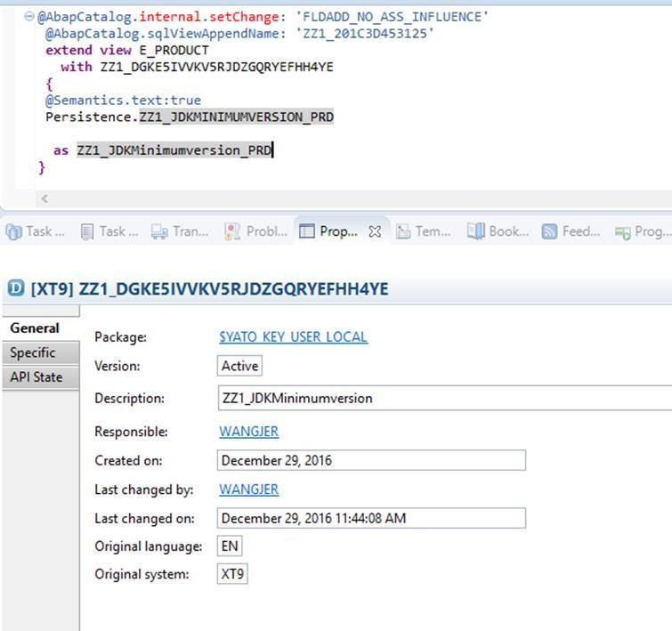Click the Bookmarks book icon
672x631 pixels.
475,231
